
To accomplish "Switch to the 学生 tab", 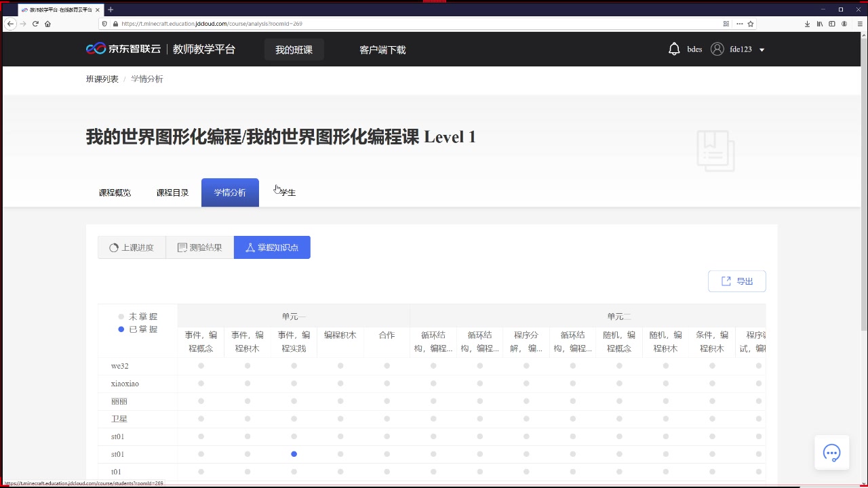I will click(x=288, y=192).
